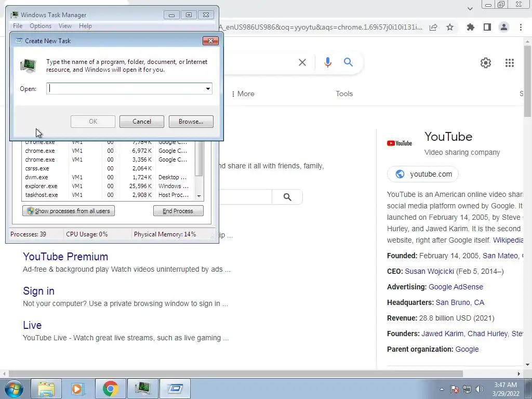Open Google settings gear icon
This screenshot has height=399, width=532.
[x=486, y=63]
